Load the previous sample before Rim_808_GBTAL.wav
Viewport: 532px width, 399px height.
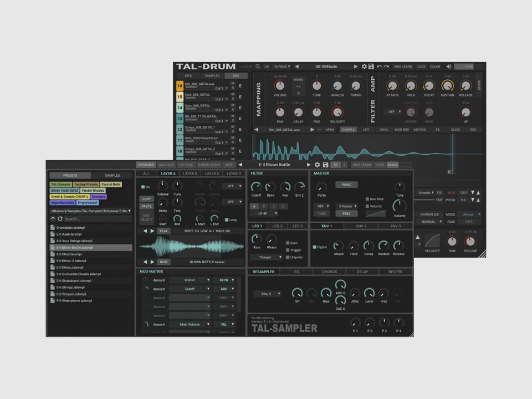(x=256, y=130)
